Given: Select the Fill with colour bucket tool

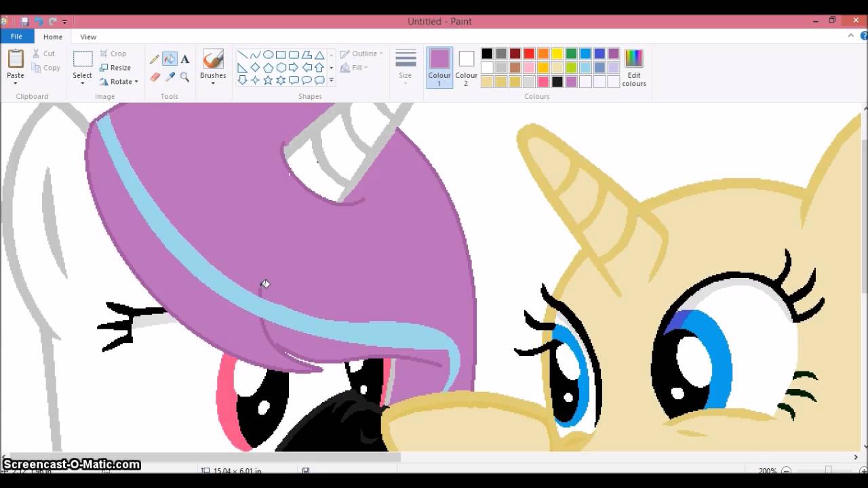Looking at the screenshot, I should tap(170, 59).
